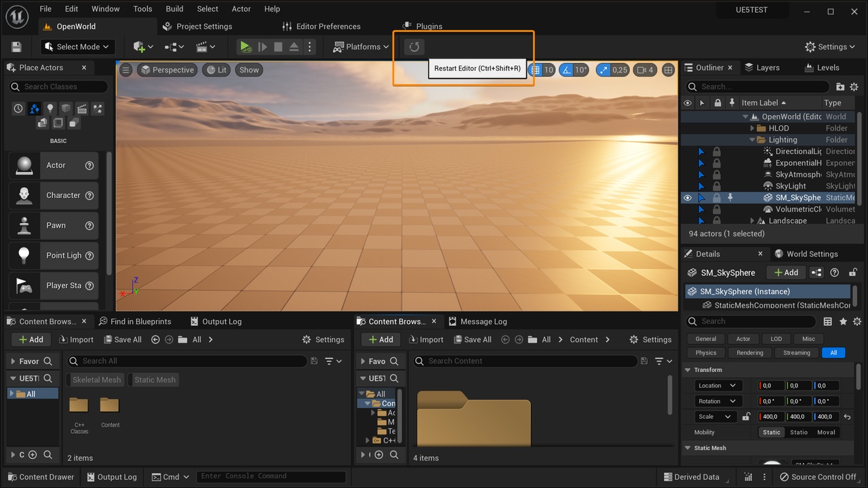The image size is (868, 488).
Task: Save the current level with the disk icon
Action: point(16,47)
